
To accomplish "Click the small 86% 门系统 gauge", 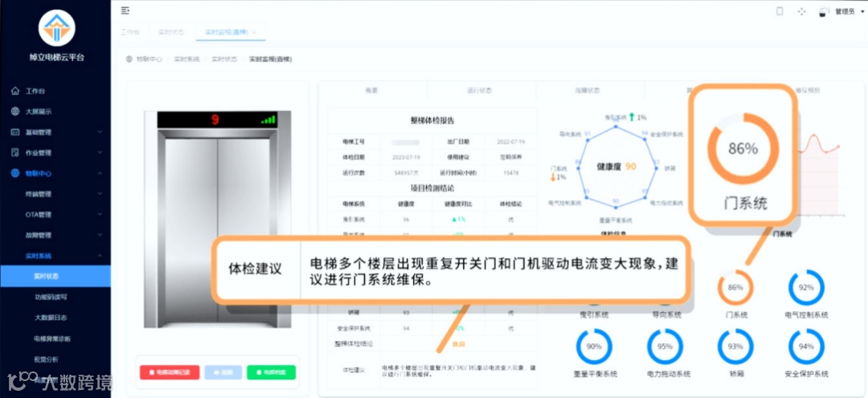I will [735, 287].
